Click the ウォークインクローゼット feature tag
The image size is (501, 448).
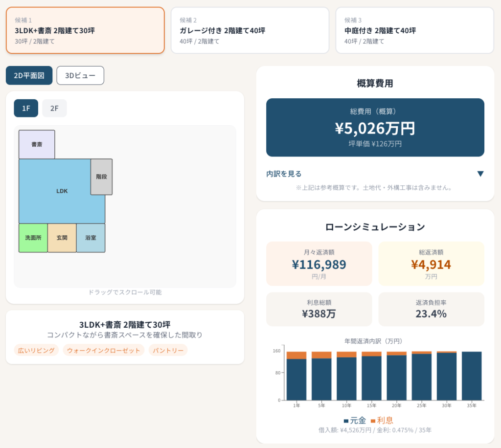pyautogui.click(x=104, y=350)
